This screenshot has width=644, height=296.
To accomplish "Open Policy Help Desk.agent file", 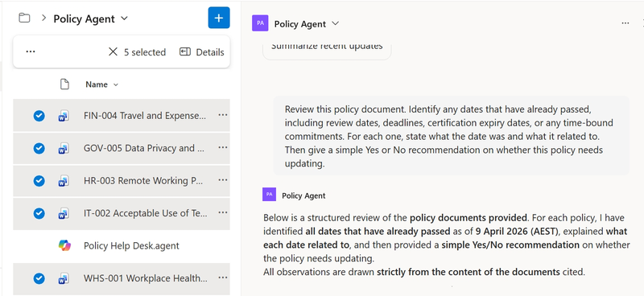I will coord(131,246).
